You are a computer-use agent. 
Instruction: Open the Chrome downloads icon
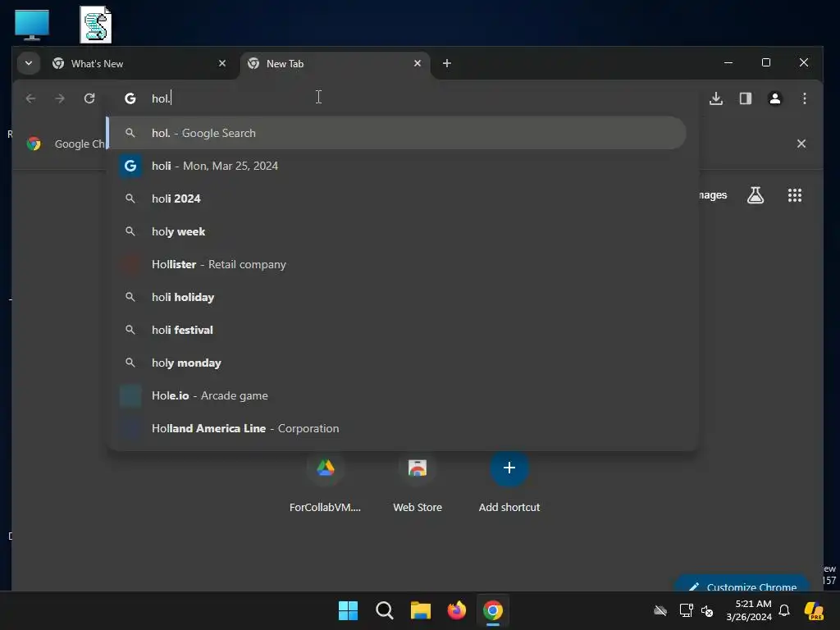click(x=716, y=98)
